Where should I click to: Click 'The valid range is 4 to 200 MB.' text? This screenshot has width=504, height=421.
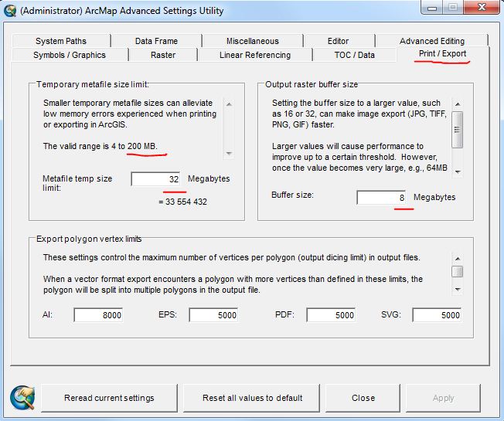tap(100, 147)
